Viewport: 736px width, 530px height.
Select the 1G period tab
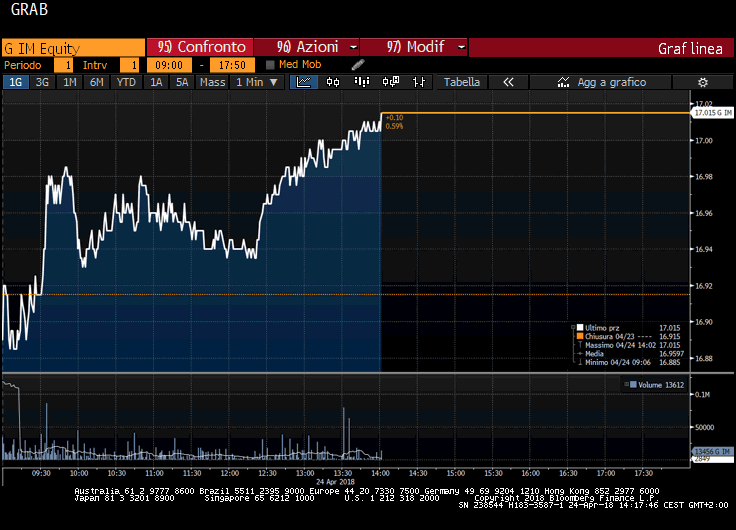pyautogui.click(x=15, y=82)
